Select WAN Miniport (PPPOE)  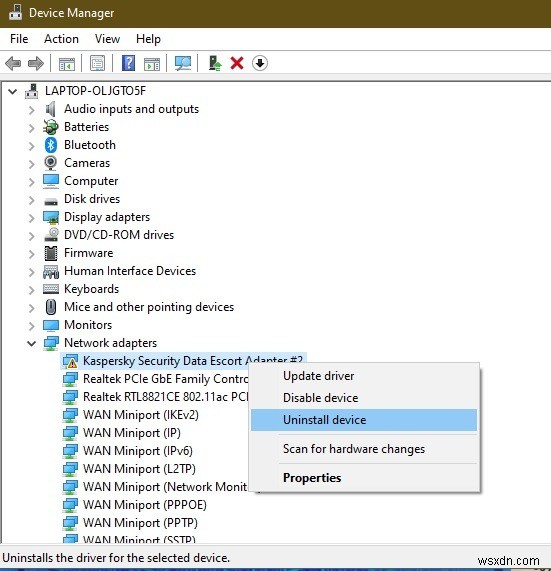coord(145,505)
